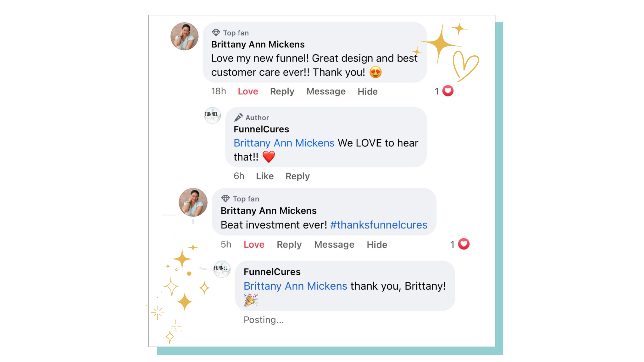Open the Brittany Ann Mickens mention in Author reply
The width and height of the screenshot is (644, 362).
[x=284, y=143]
